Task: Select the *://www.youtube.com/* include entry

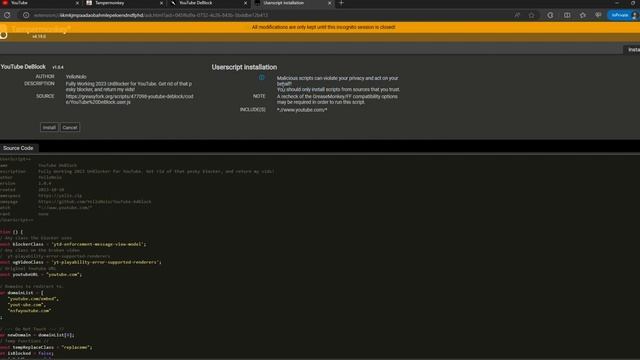Action: (302, 110)
